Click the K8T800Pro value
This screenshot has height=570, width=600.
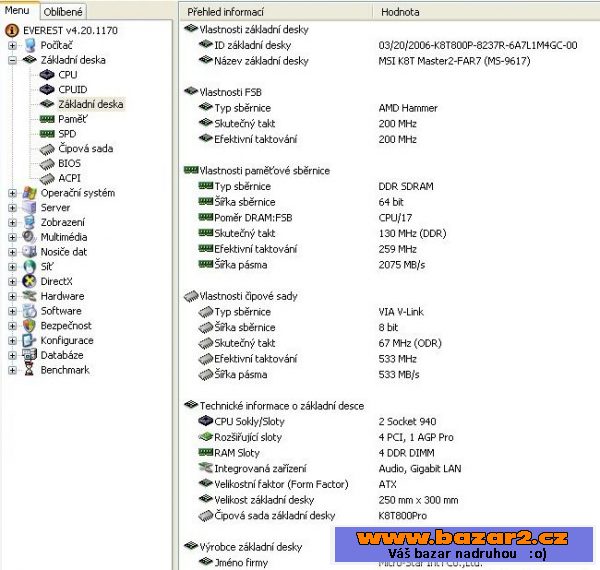(403, 515)
